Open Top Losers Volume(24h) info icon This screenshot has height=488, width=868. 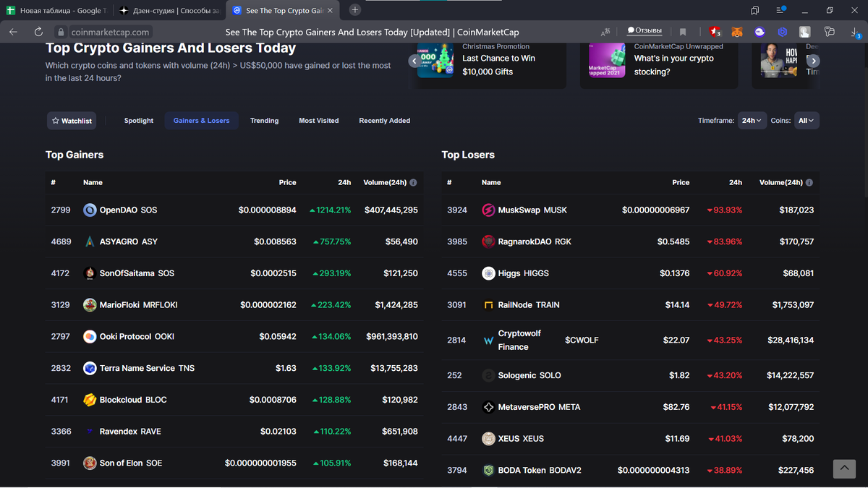point(809,183)
